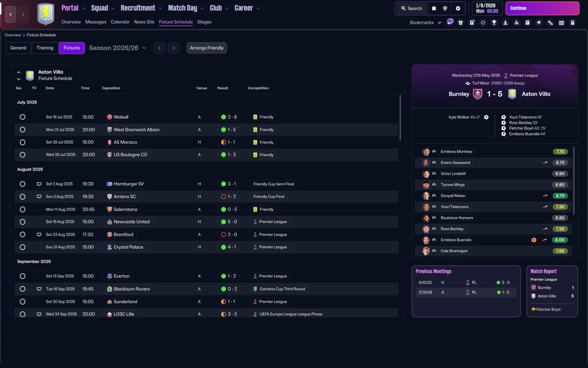Image resolution: width=588 pixels, height=368 pixels.
Task: Click the substitution icon on Donyell Malen's row
Action: coord(545,195)
